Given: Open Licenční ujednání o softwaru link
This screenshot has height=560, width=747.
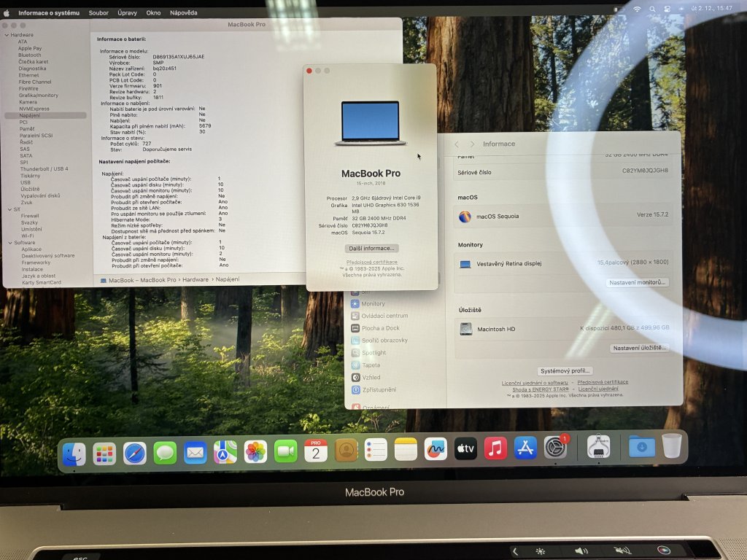Looking at the screenshot, I should point(535,383).
